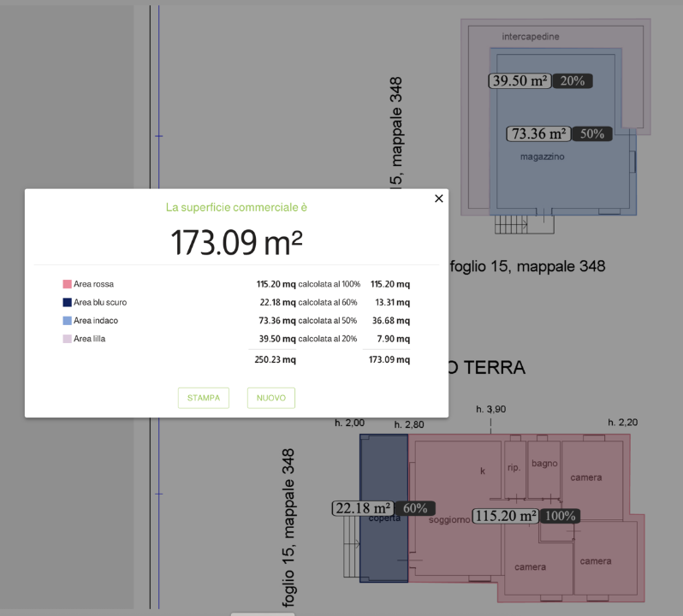Click the 100% percentage badge
Image resolution: width=683 pixels, height=616 pixels.
coord(560,516)
